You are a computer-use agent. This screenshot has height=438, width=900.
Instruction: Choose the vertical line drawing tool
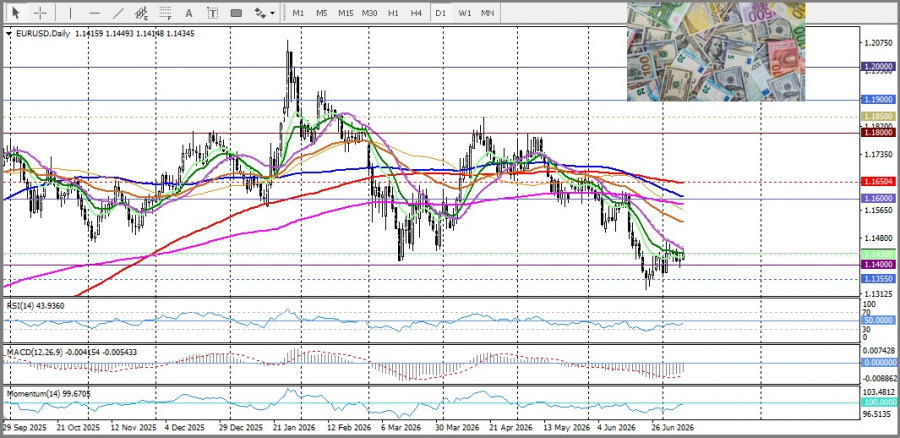point(71,13)
